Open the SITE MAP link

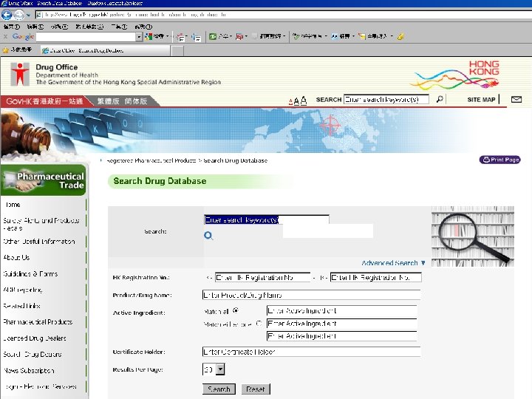(481, 100)
